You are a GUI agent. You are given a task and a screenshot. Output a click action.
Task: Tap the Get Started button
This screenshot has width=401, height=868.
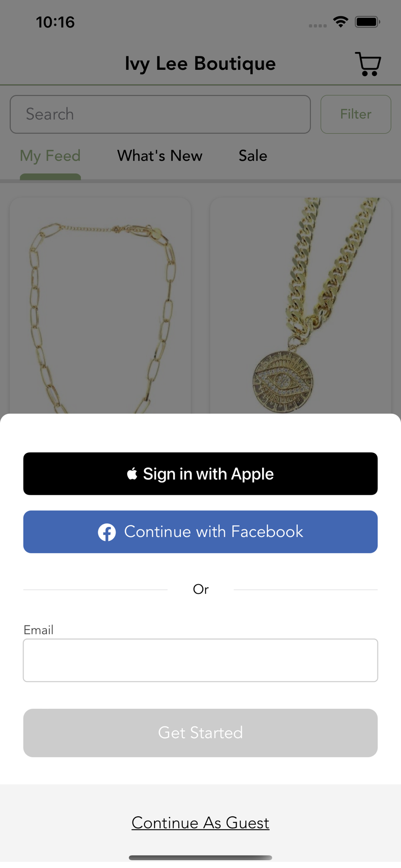point(200,733)
